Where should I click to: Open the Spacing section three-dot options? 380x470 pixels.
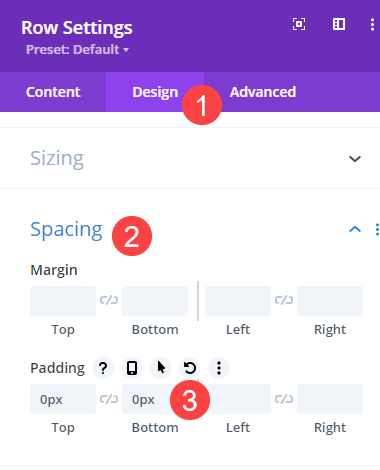coord(377,230)
